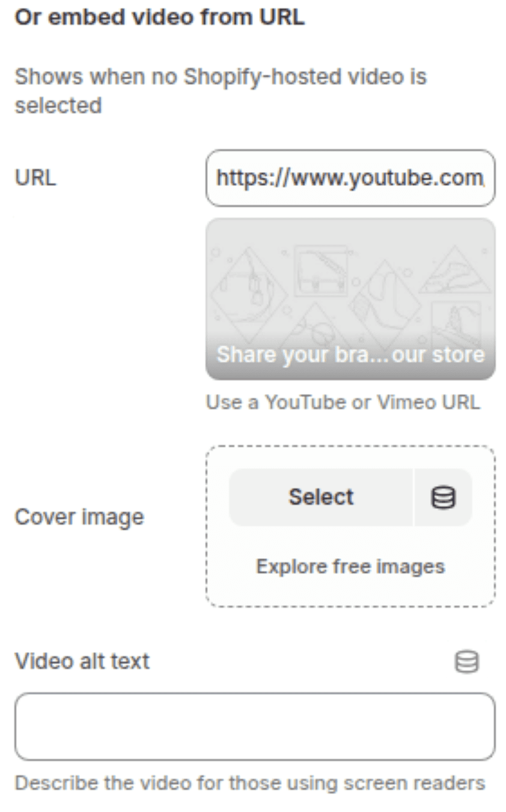506x812 pixels.
Task: Click the URL input field with YouTube link
Action: pos(350,178)
